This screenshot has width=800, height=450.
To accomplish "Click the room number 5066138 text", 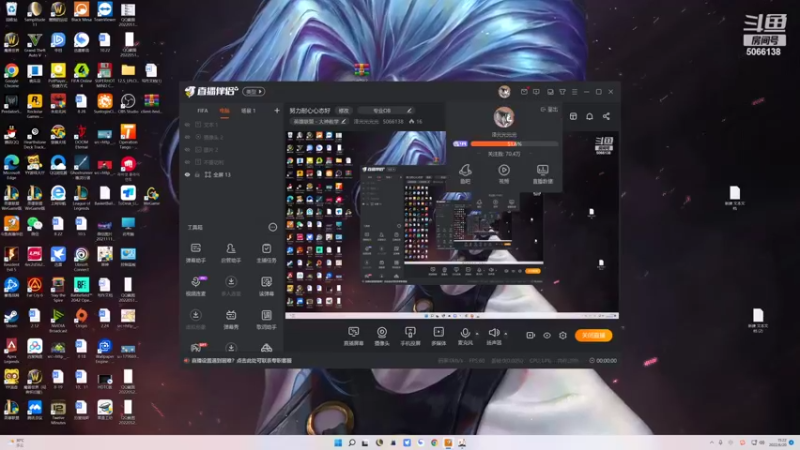I will [393, 121].
